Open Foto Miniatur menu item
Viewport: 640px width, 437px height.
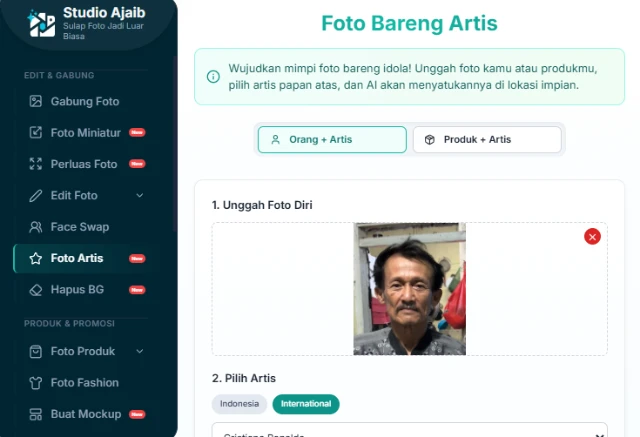(82, 133)
